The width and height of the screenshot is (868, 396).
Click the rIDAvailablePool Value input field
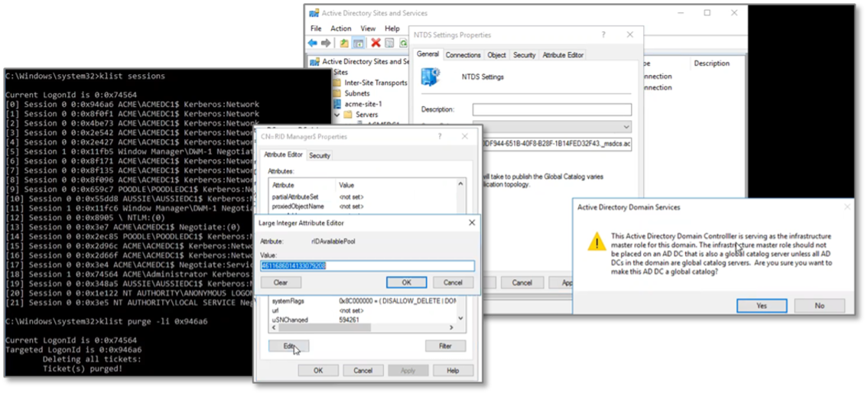tap(368, 266)
